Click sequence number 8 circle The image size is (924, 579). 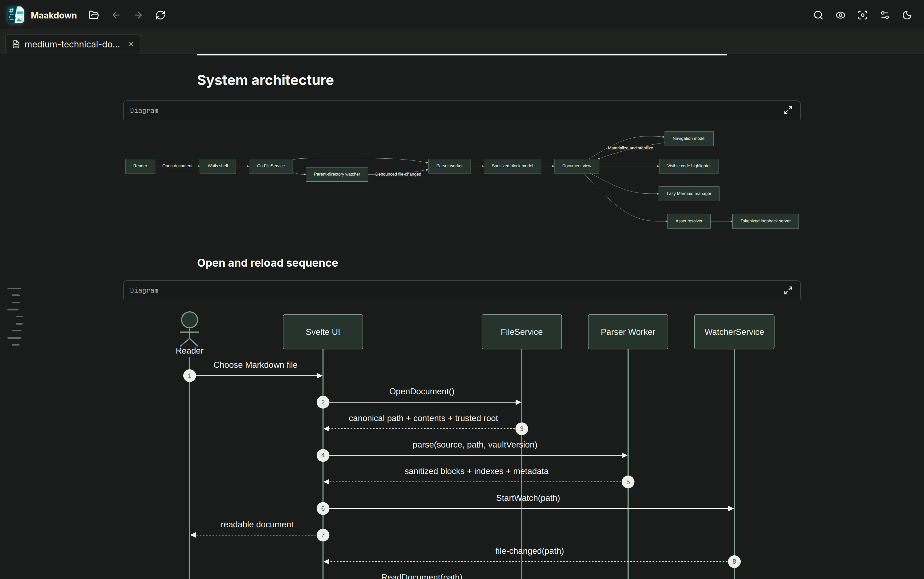tap(734, 562)
